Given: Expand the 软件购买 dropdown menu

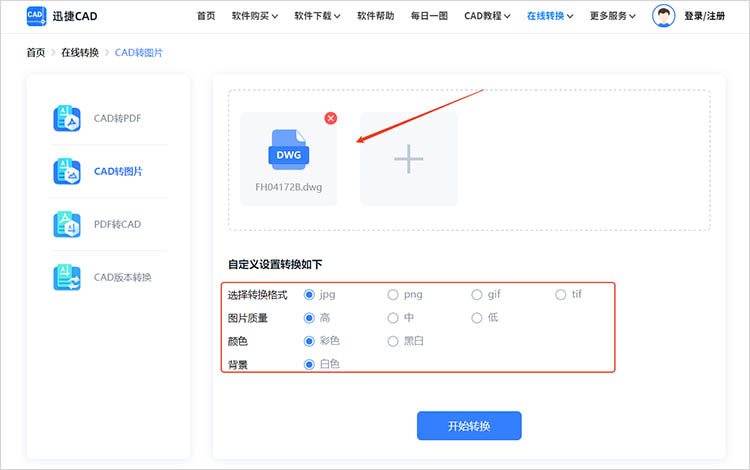Looking at the screenshot, I should (x=255, y=16).
